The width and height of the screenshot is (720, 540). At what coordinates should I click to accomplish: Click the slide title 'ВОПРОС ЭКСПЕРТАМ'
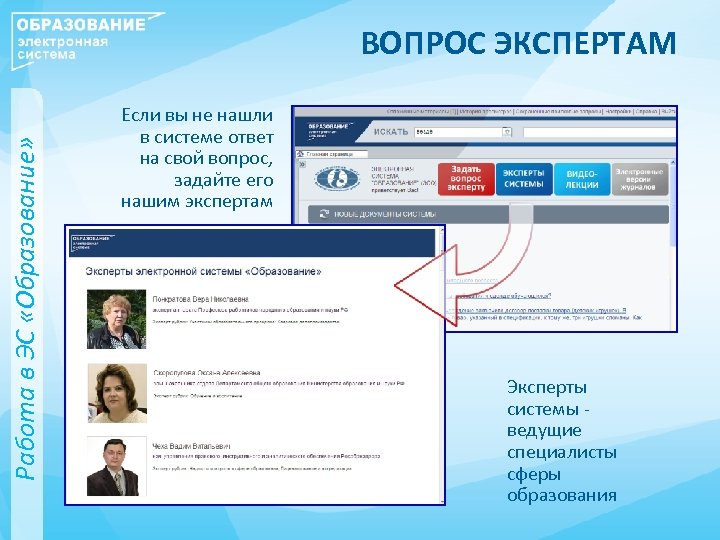(518, 43)
